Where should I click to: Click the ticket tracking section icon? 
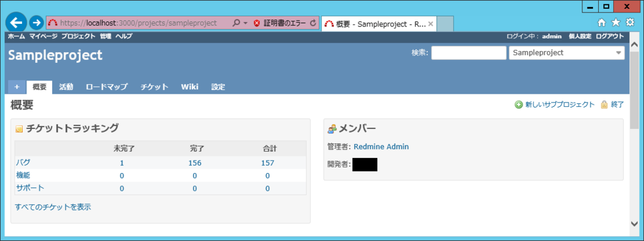19,129
